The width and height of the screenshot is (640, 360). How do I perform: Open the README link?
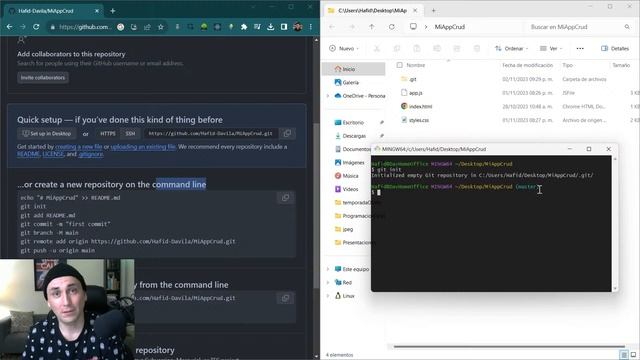[x=28, y=154]
